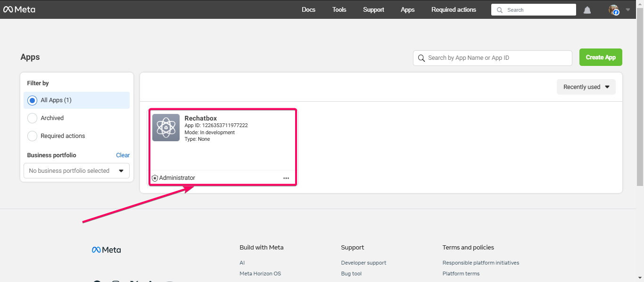The width and height of the screenshot is (644, 282).
Task: Focus the top bar Search field
Action: 534,10
